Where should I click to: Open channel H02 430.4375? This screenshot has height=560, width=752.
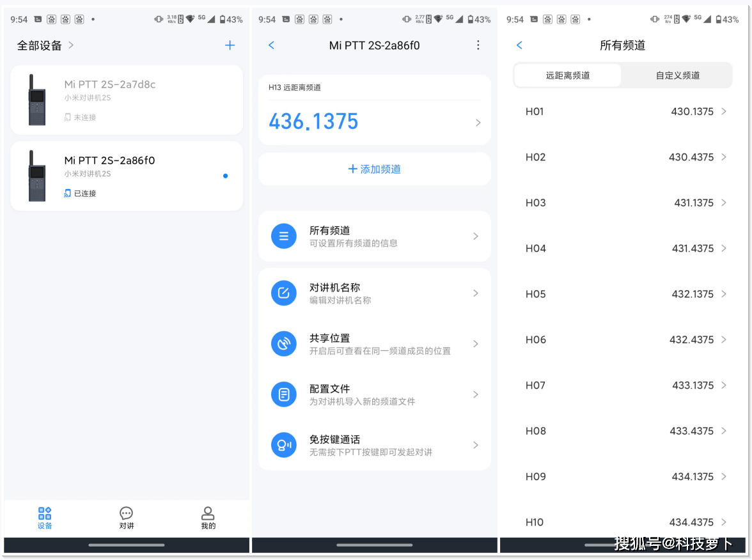623,157
